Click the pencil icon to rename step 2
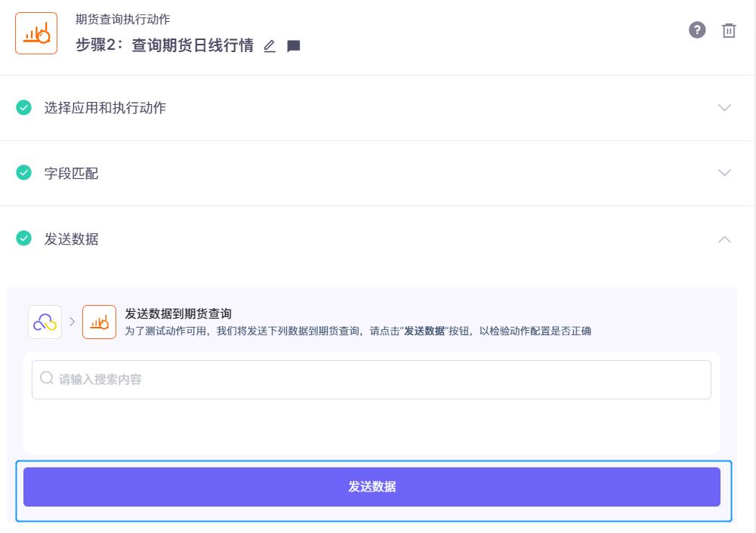Viewport: 756px width, 533px height. coord(270,46)
